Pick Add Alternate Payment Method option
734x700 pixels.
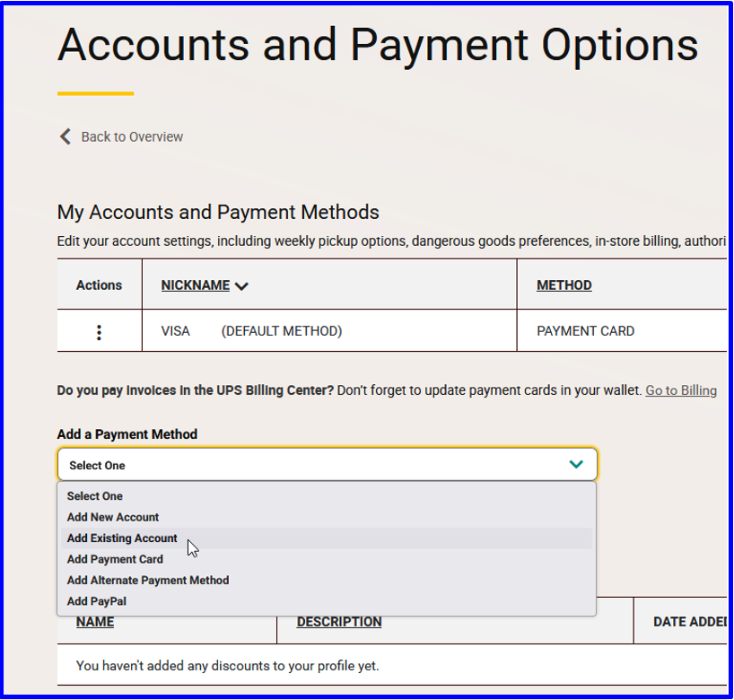(x=148, y=581)
